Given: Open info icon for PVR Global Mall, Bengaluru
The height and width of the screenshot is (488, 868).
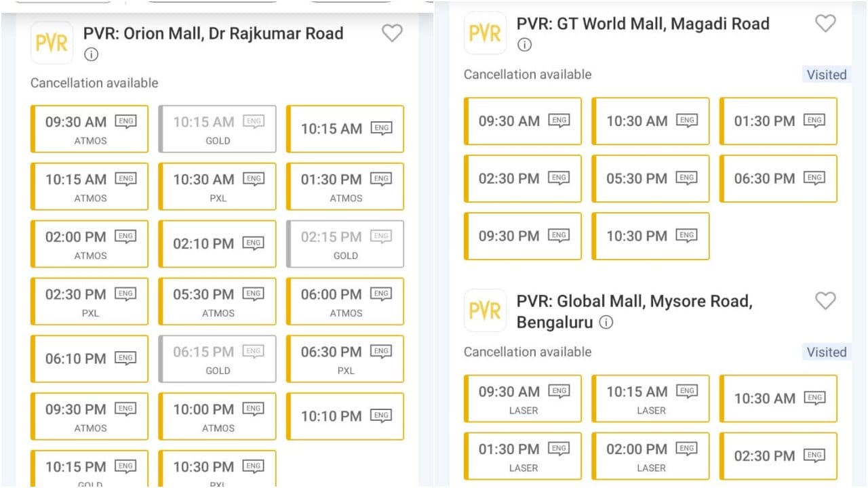Looking at the screenshot, I should pyautogui.click(x=606, y=322).
